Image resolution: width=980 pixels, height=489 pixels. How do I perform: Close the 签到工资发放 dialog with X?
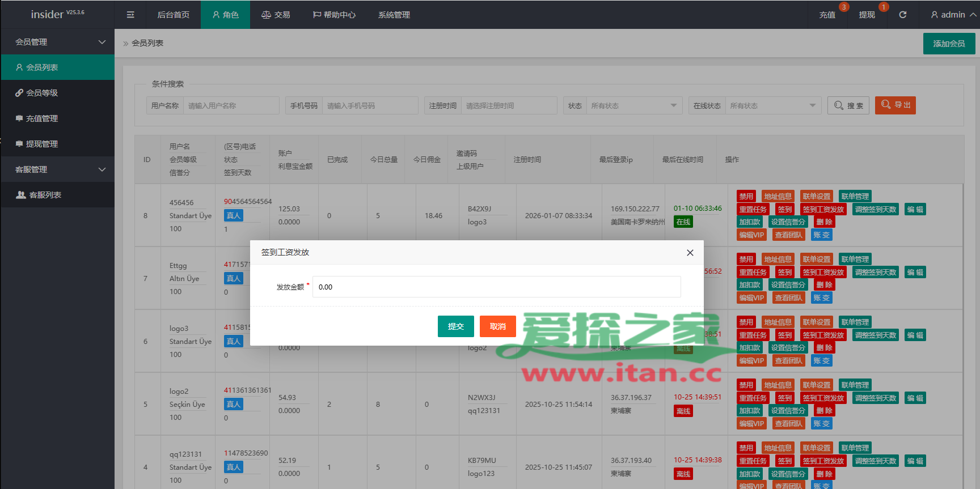click(x=690, y=253)
